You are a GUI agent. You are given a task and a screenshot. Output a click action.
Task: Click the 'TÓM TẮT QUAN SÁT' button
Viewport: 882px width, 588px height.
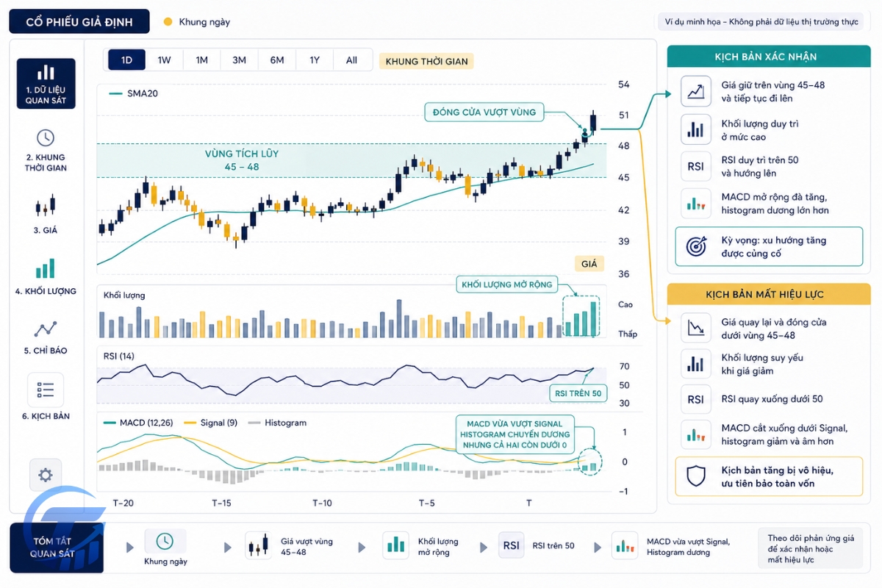(57, 548)
